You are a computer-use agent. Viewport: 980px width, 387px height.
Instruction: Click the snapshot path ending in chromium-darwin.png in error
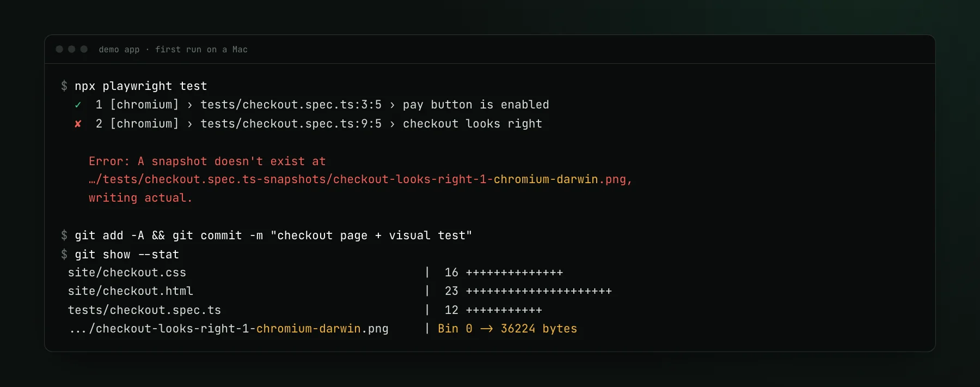[x=360, y=179]
